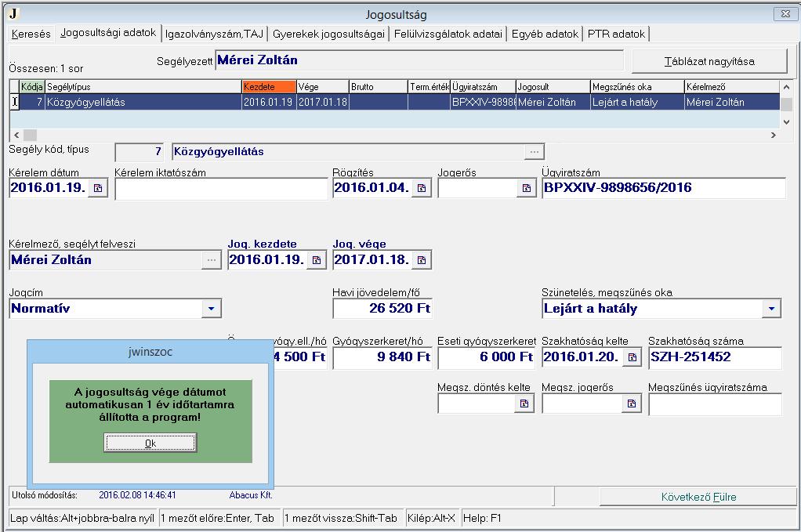
Task: Open the Egyéb adatok tab
Action: pos(545,34)
